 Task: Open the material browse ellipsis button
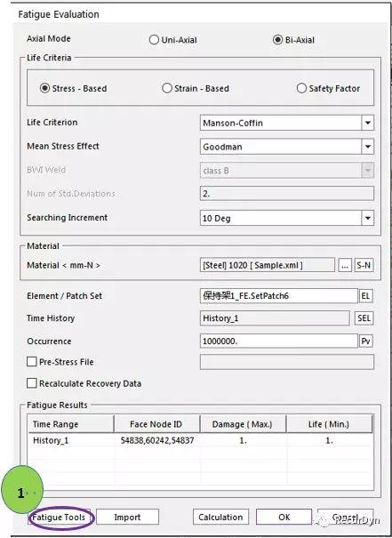point(345,265)
